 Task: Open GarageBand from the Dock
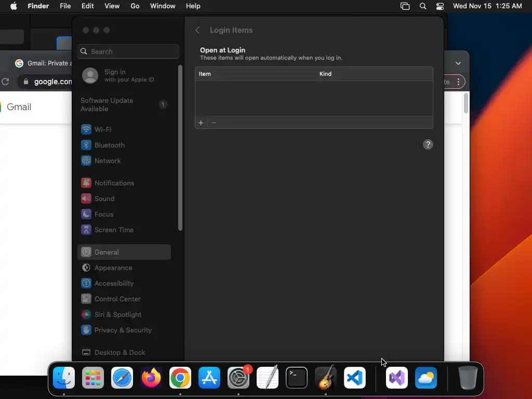(x=326, y=378)
